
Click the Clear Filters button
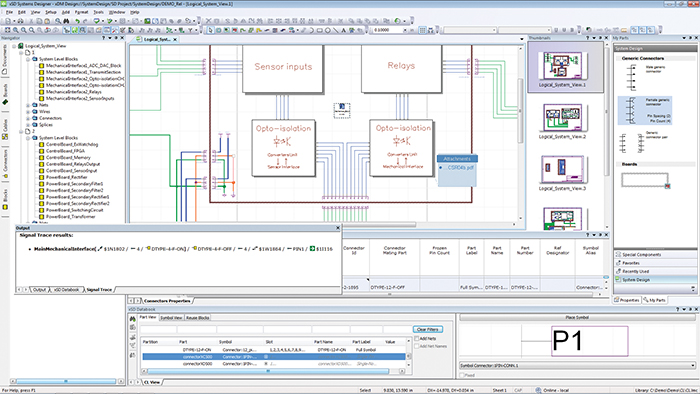tap(428, 329)
